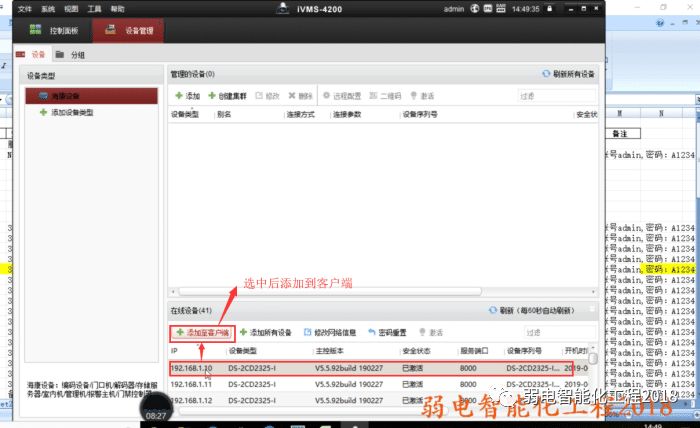Screen dimensions: 700x428
Task: Click 8000 port cell of 192.168.1.11
Action: coord(468,384)
